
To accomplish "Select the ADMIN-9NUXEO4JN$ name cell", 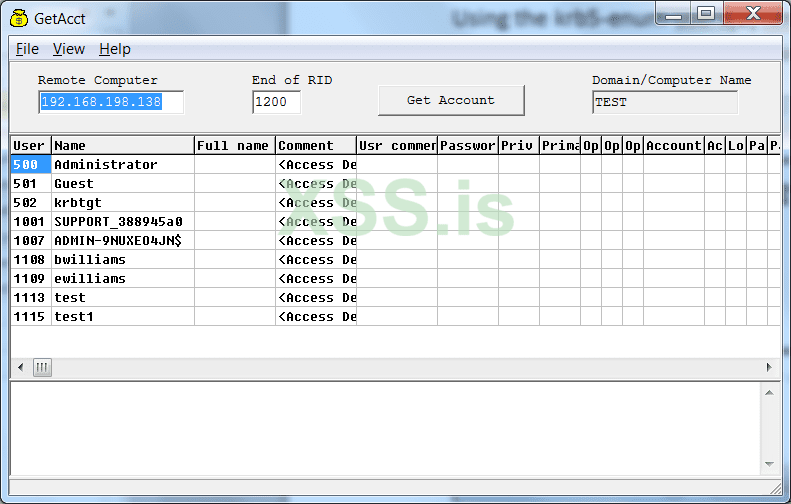I will click(123, 241).
